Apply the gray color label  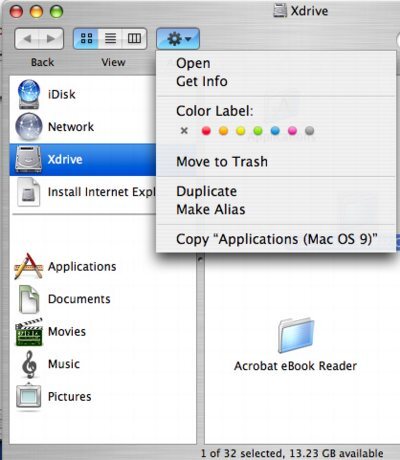tap(310, 131)
